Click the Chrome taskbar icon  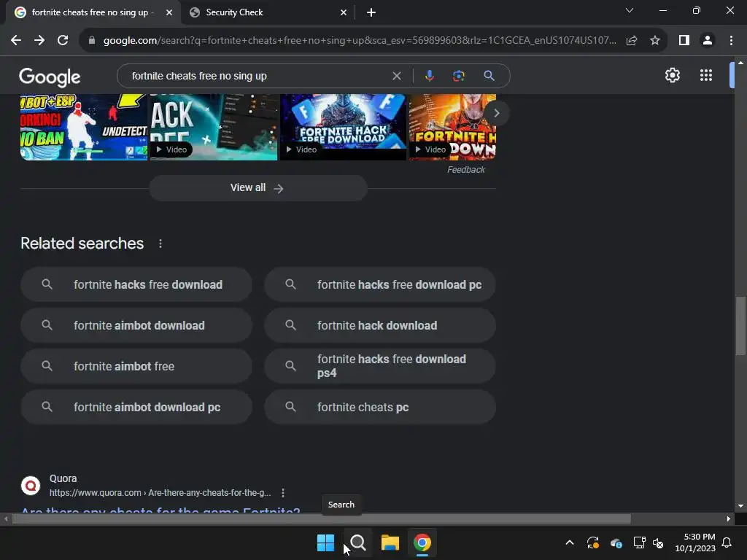[422, 542]
